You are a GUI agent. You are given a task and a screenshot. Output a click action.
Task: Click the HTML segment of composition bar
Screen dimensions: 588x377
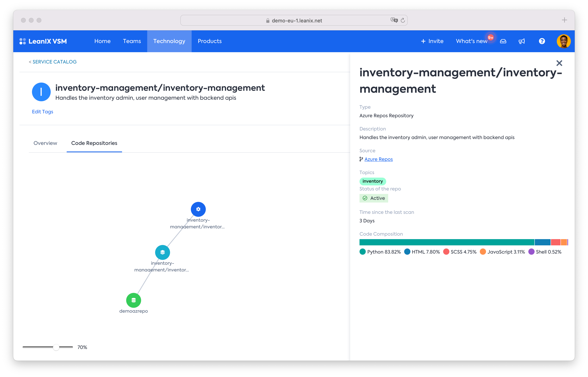click(542, 242)
